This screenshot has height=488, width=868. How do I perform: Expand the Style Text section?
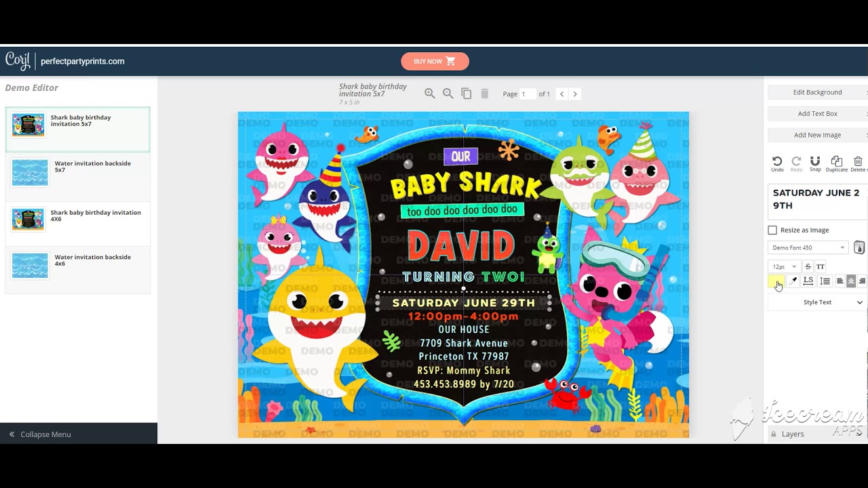point(817,302)
